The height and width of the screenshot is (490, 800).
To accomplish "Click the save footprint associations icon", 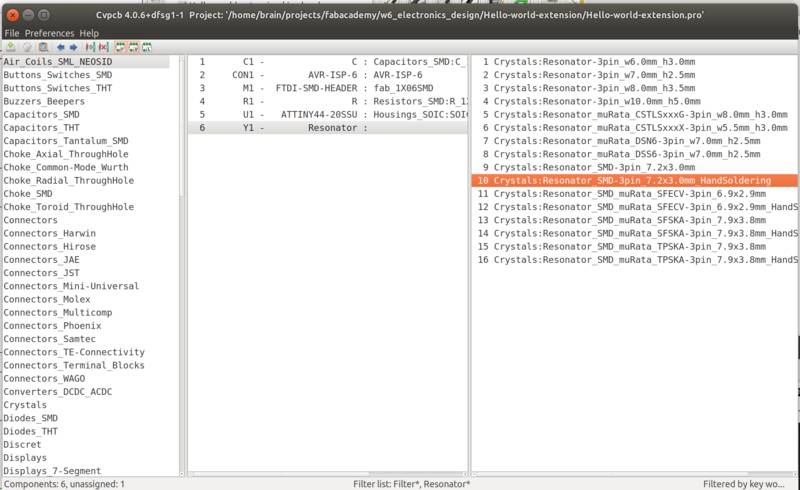I will click(x=11, y=47).
